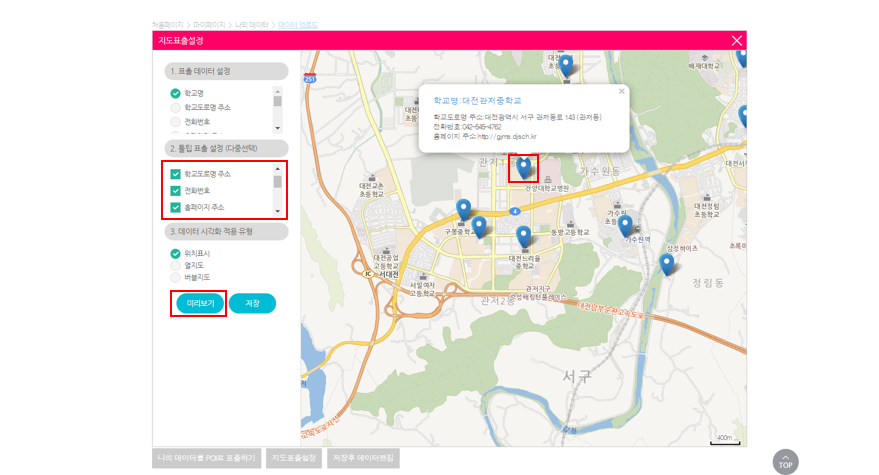The width and height of the screenshot is (879, 475).
Task: Click the marker above 대전느리울중학교 label
Action: (524, 237)
